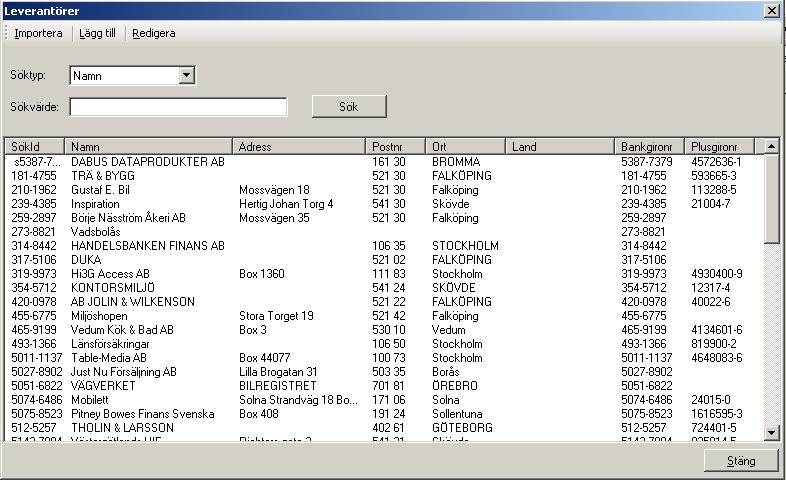
Task: Select Just Nu Försäljning AB row
Action: (x=383, y=372)
